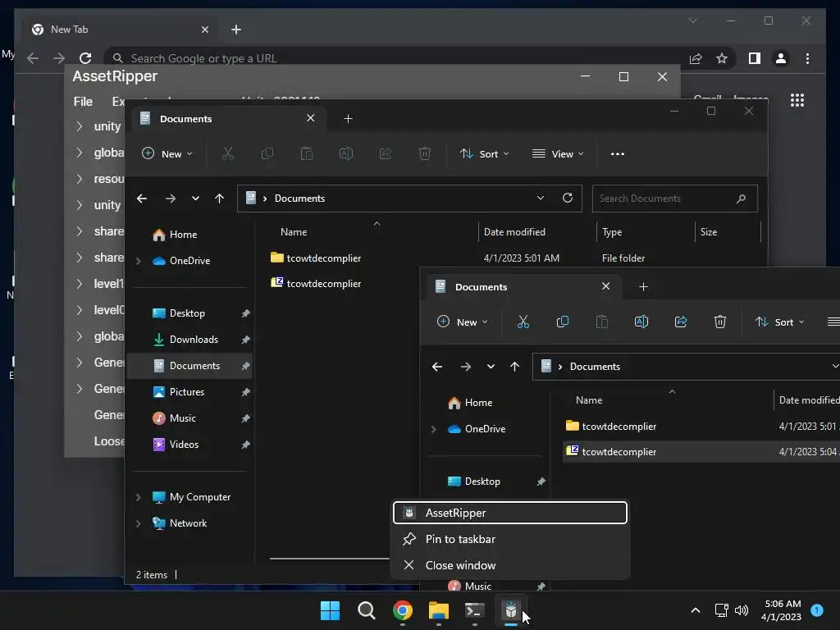Click Delete trash icon in back Explorer window

tap(425, 153)
